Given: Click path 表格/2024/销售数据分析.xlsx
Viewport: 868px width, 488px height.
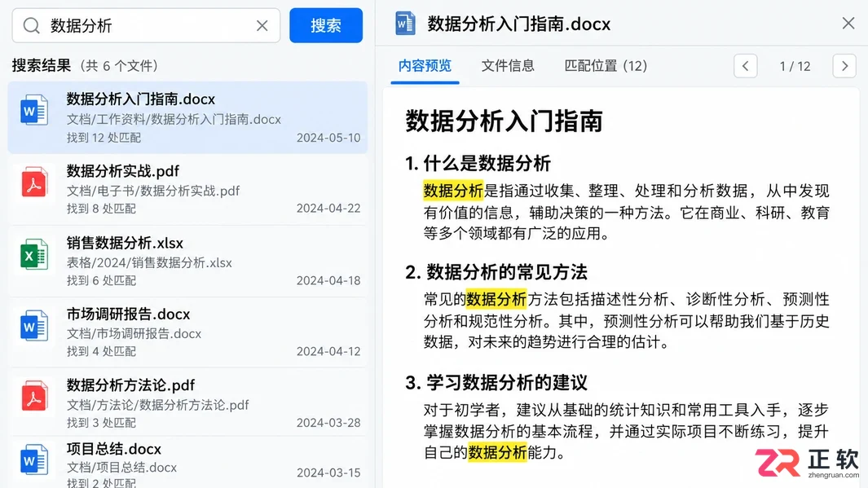Looking at the screenshot, I should pyautogui.click(x=149, y=263).
